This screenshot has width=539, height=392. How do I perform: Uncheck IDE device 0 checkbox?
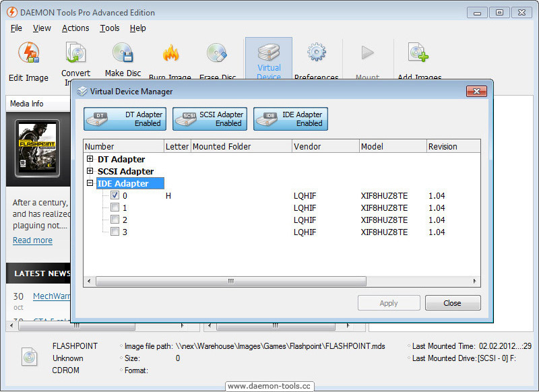pyautogui.click(x=115, y=195)
